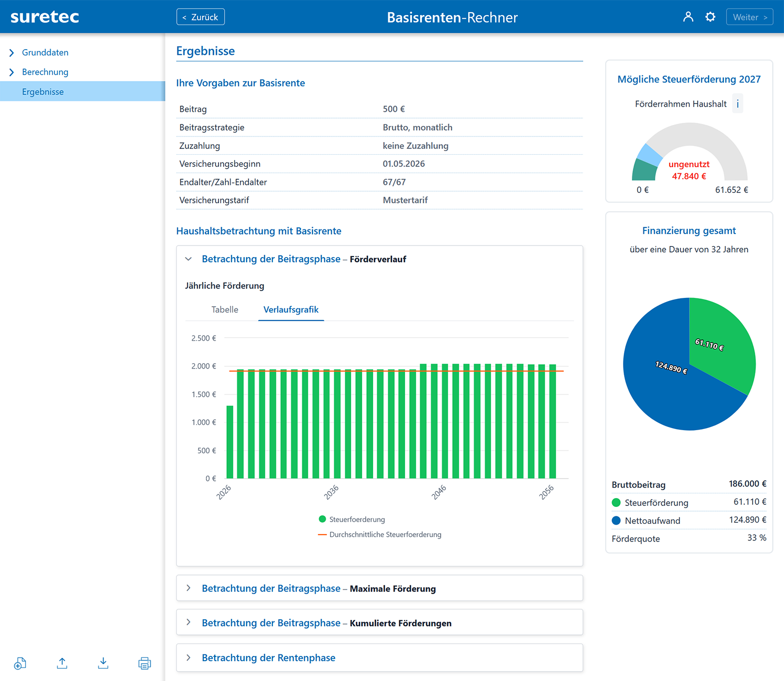Viewport: 784px width, 681px height.
Task: Expand Grunddaten in the sidebar
Action: (45, 52)
